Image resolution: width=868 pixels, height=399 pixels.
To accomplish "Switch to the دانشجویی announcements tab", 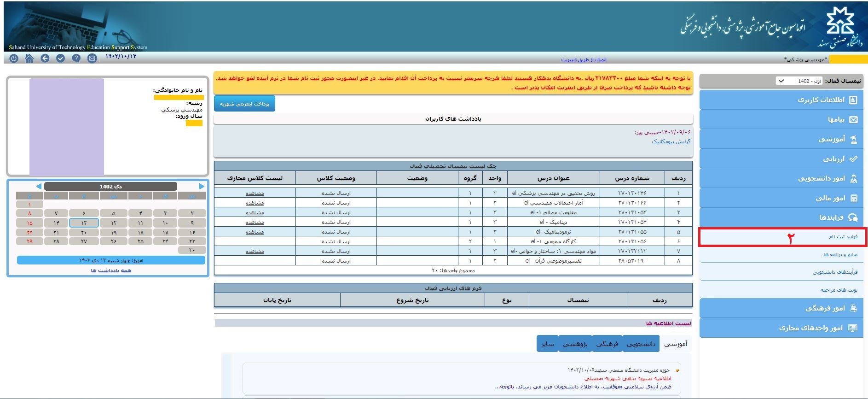I will (641, 344).
